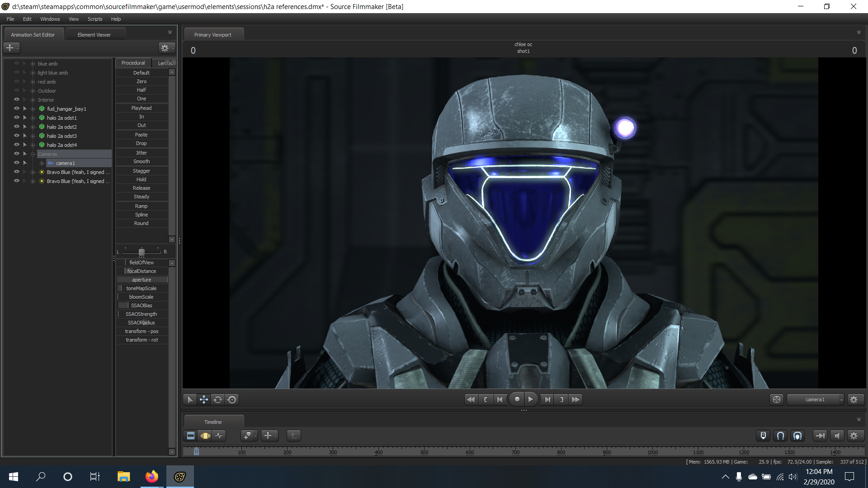The width and height of the screenshot is (868, 488).
Task: Open the Windows menu
Action: tap(50, 19)
